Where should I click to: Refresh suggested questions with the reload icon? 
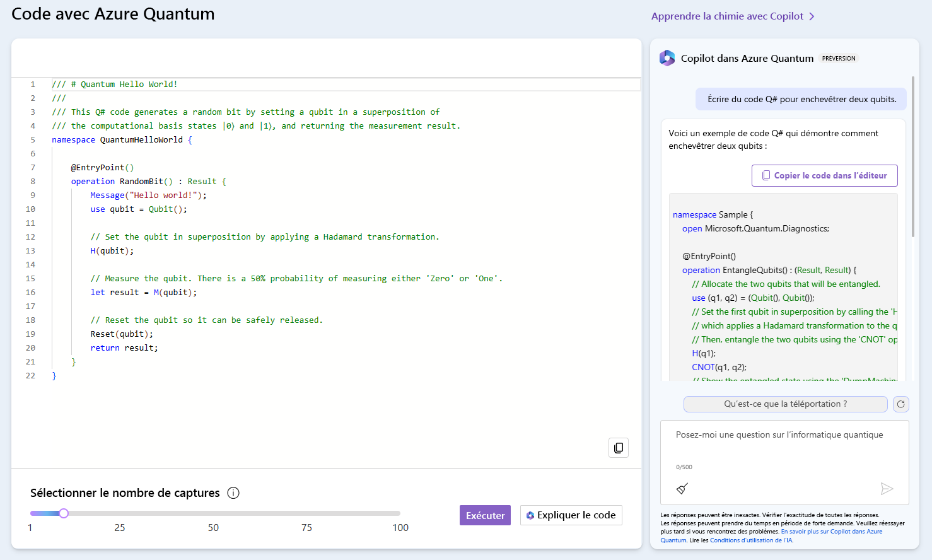901,404
